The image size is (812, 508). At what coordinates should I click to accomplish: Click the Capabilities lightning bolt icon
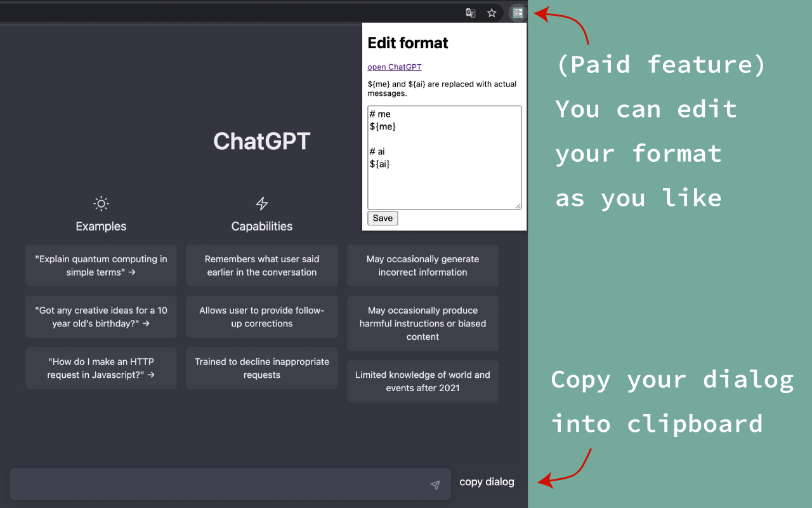point(262,204)
